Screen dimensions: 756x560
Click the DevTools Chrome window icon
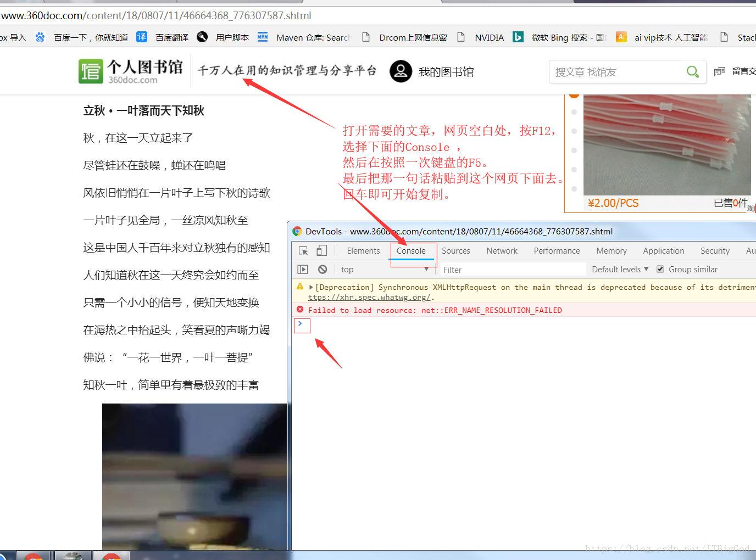pyautogui.click(x=297, y=231)
